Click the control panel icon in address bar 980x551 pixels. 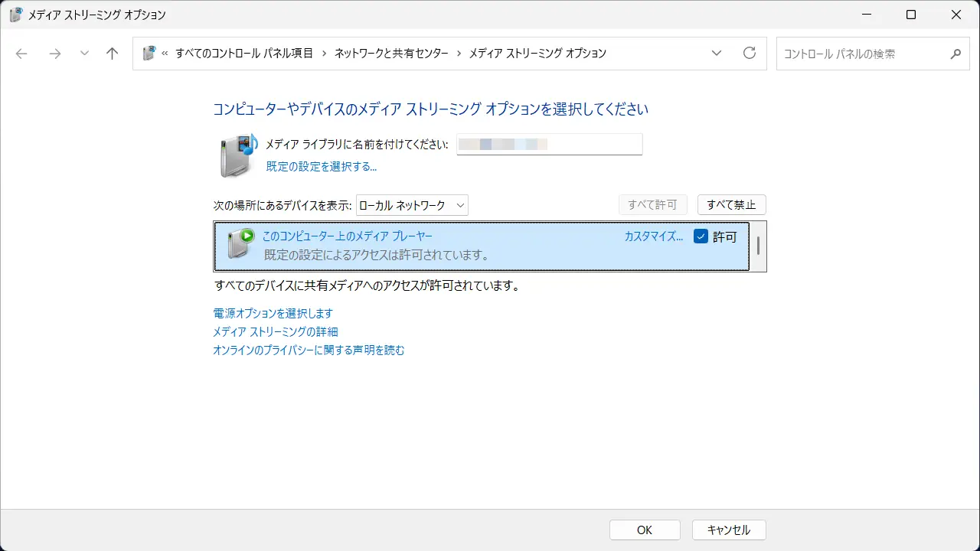coord(149,54)
